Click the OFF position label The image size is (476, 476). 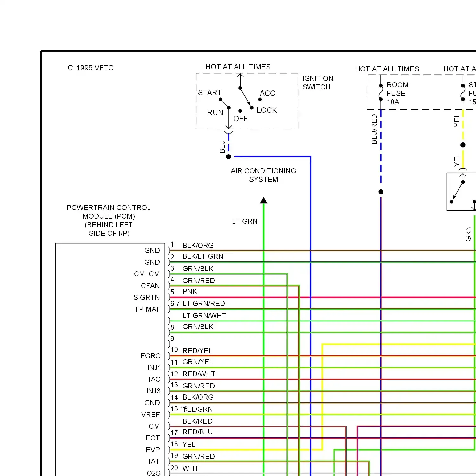pyautogui.click(x=240, y=119)
